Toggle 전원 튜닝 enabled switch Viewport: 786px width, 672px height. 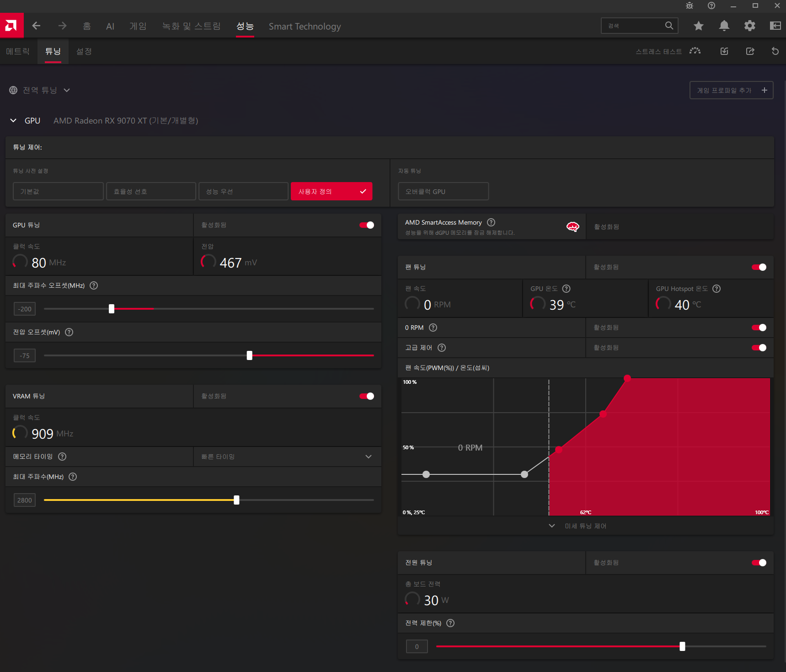tap(759, 563)
